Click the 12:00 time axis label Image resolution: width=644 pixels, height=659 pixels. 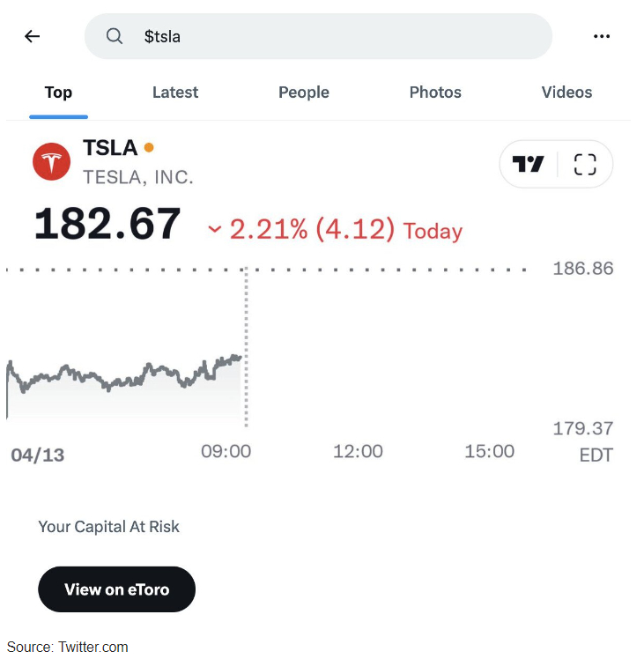pos(358,451)
